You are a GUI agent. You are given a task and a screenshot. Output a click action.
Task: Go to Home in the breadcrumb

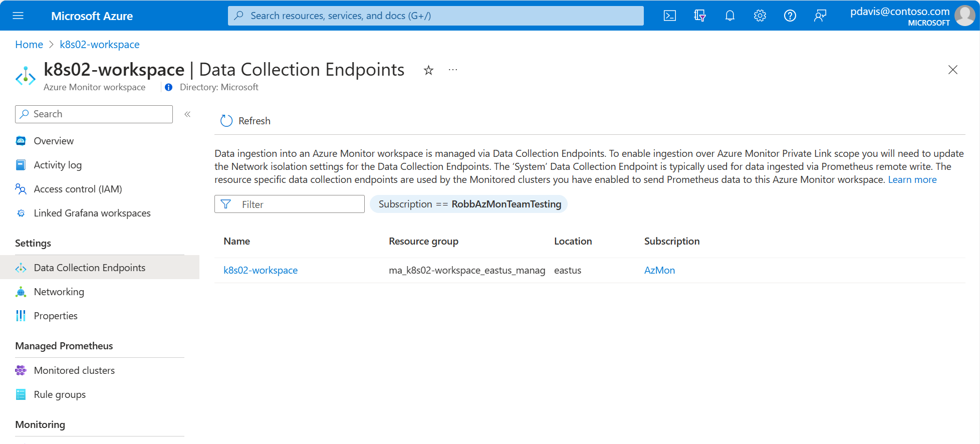tap(29, 45)
